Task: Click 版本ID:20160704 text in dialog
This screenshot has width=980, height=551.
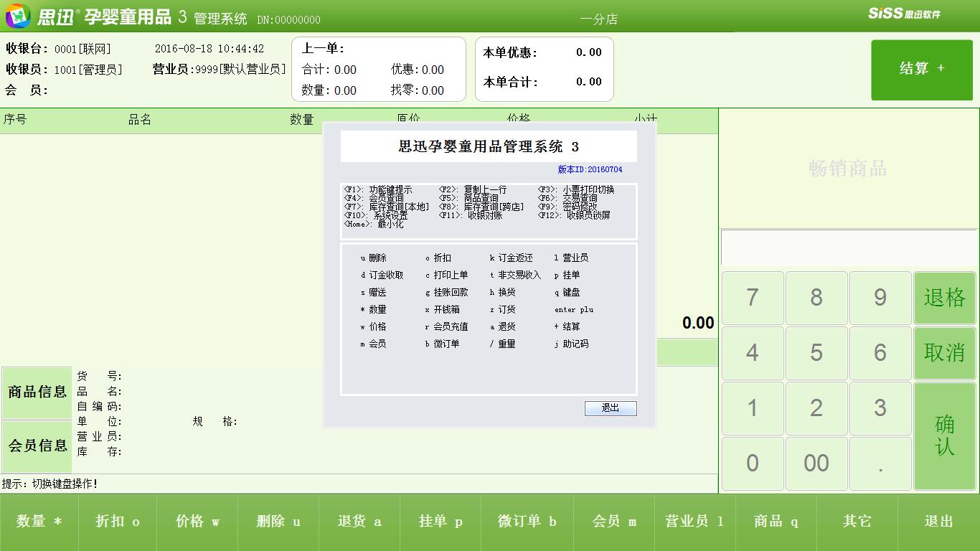Action: (x=590, y=170)
